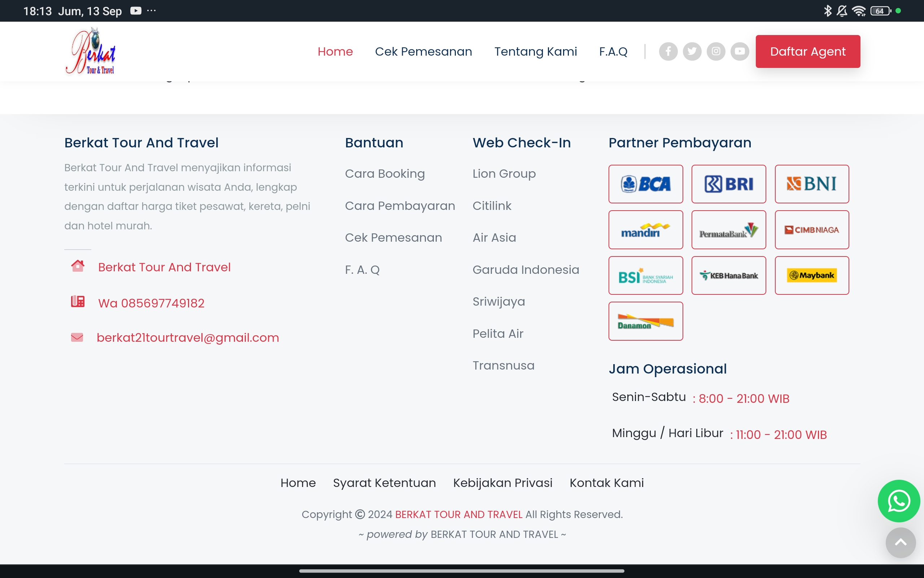This screenshot has height=578, width=924.
Task: Open Garuda Indonesia web check-in
Action: tap(526, 269)
